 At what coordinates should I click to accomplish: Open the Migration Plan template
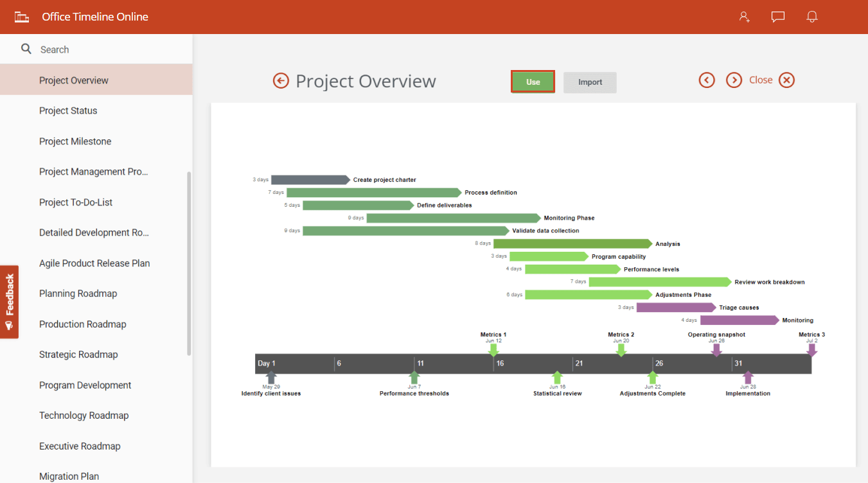(x=69, y=476)
